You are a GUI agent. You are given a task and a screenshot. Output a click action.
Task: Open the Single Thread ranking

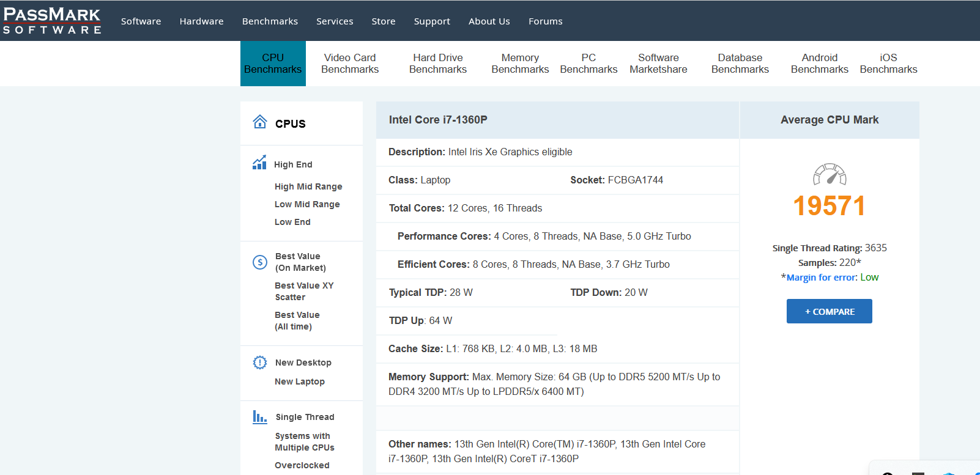(x=305, y=417)
